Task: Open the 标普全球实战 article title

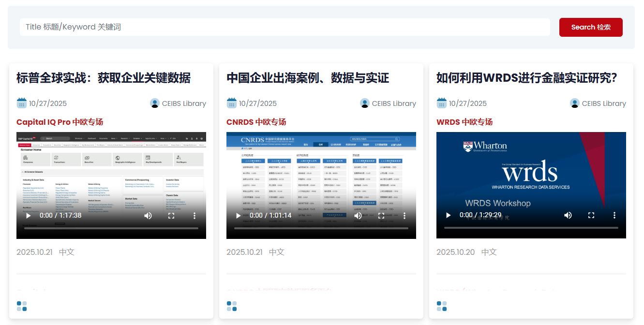Action: click(104, 78)
